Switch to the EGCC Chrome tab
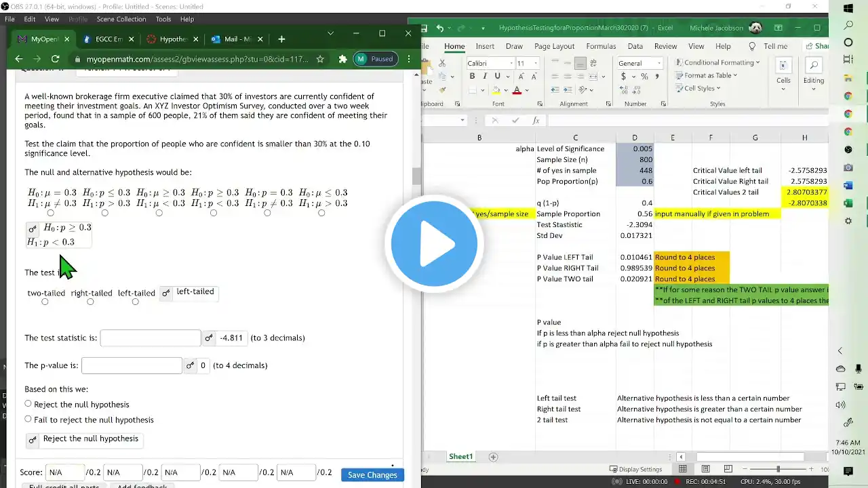868x488 pixels. (108, 39)
